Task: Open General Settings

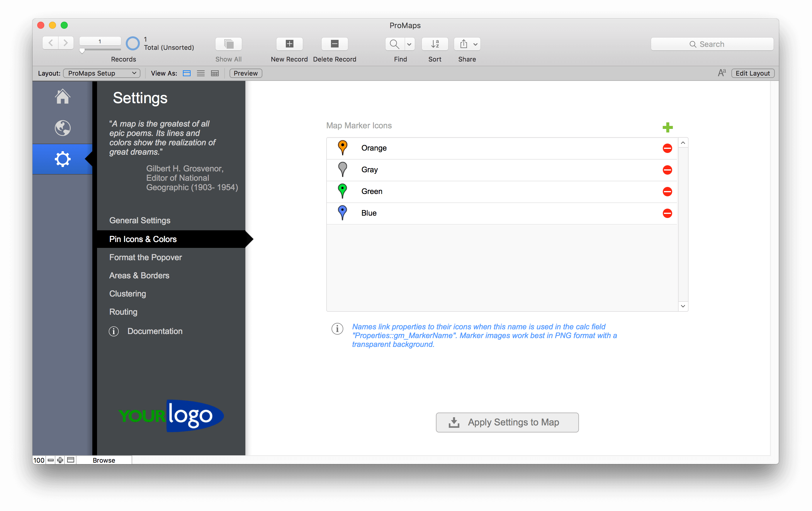Action: coord(140,220)
